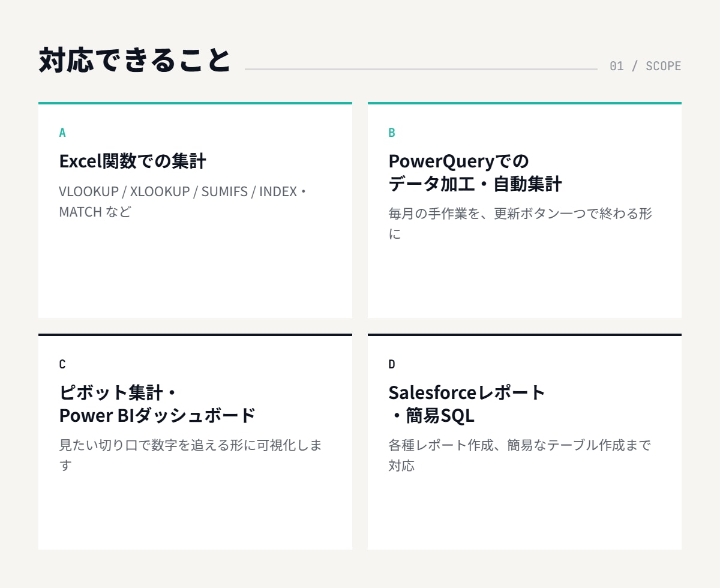Open the Salesforceレポート・簡易SQL title
Image resolution: width=720 pixels, height=588 pixels.
(x=467, y=404)
